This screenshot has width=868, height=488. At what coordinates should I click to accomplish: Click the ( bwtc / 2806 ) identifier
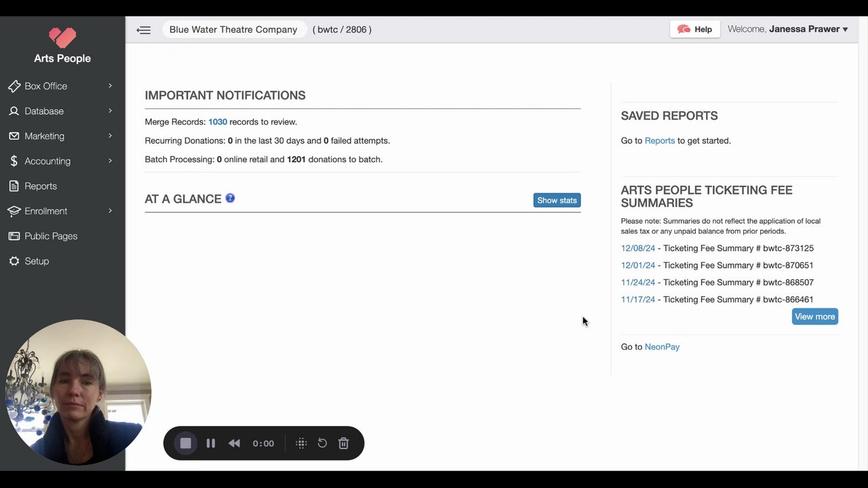(342, 29)
